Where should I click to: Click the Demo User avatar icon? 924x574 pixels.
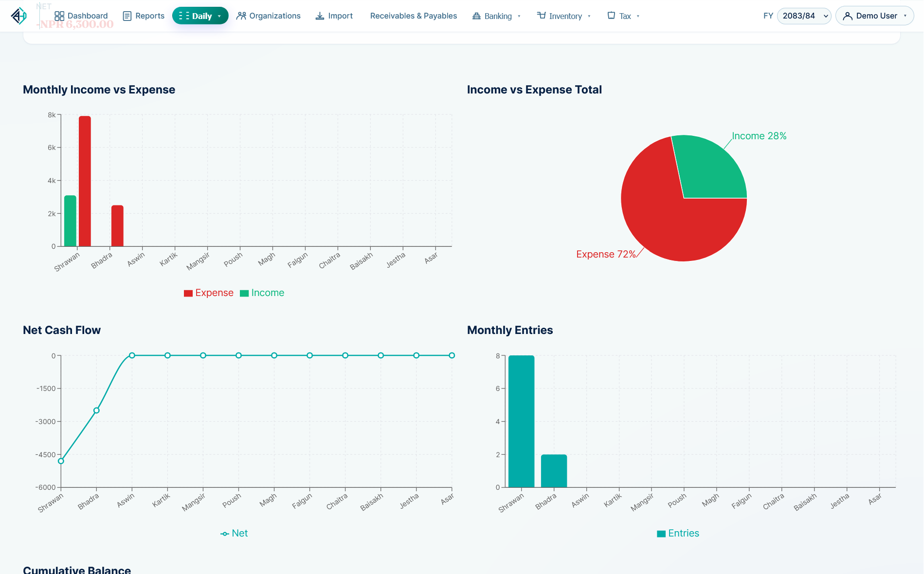pos(848,16)
